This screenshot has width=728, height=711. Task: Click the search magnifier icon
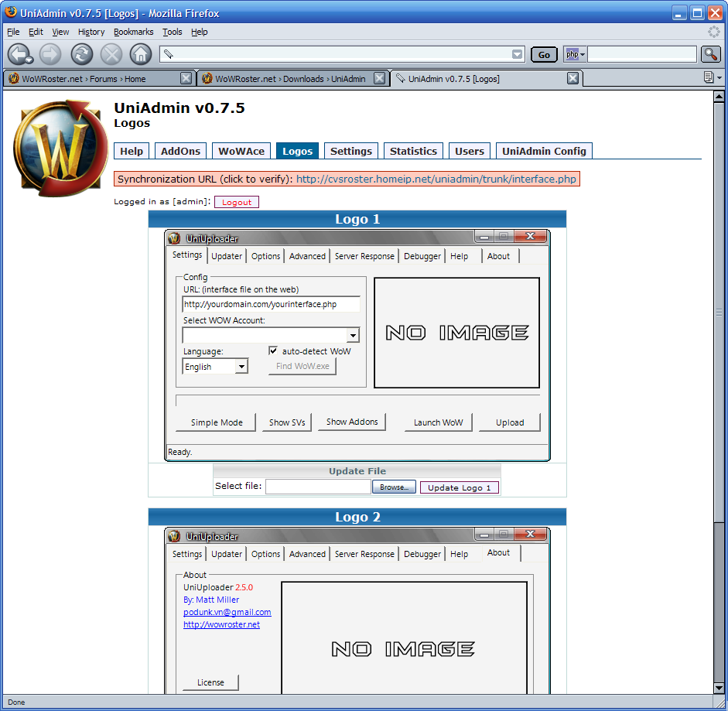[710, 54]
